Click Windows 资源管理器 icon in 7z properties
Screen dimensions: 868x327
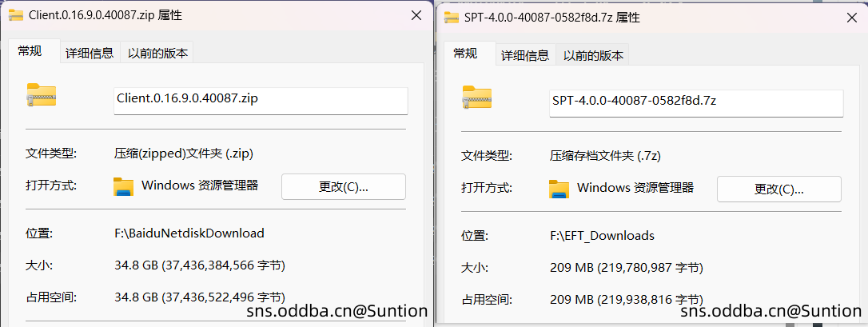(x=559, y=189)
